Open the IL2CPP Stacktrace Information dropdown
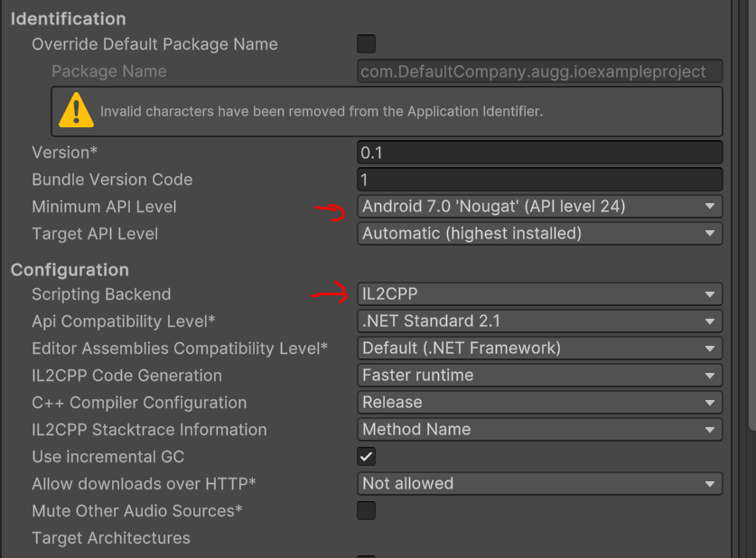Screen dimensions: 756x558 [x=539, y=430]
